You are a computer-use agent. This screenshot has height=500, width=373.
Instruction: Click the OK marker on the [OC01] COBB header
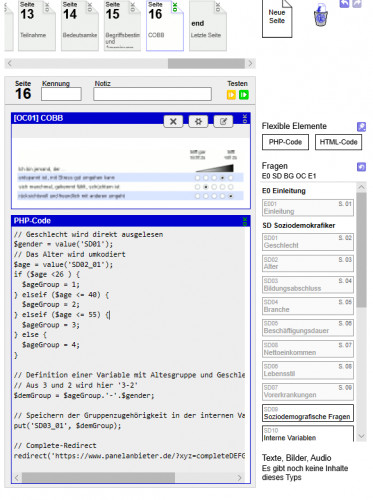click(245, 119)
